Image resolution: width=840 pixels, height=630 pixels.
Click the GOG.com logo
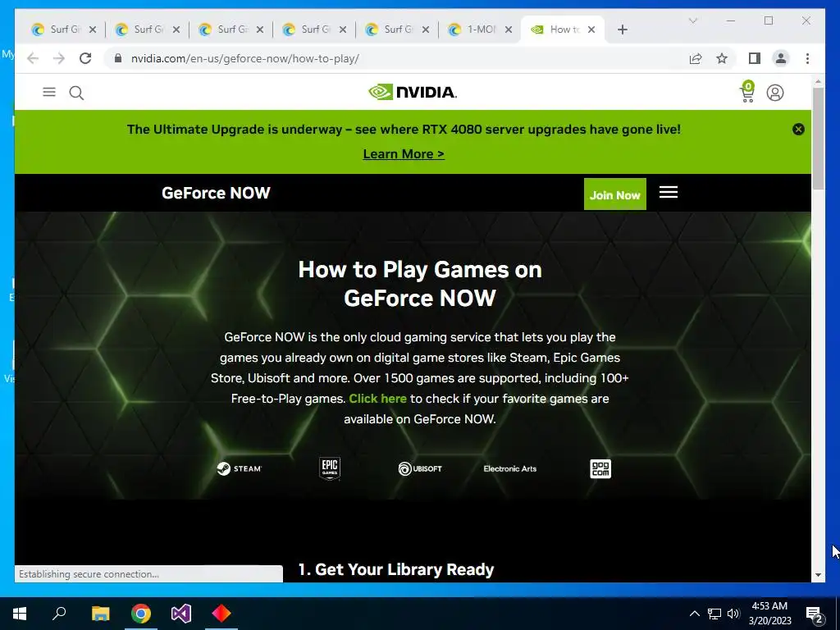coord(600,468)
